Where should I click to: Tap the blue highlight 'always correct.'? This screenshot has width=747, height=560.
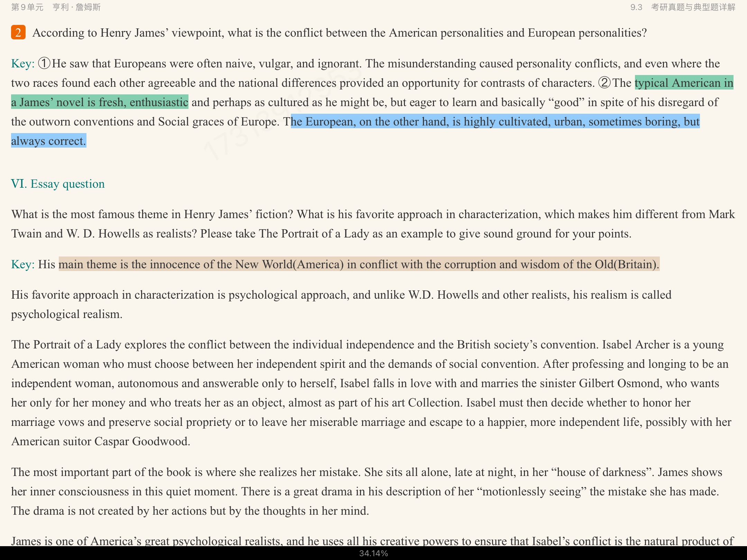48,141
